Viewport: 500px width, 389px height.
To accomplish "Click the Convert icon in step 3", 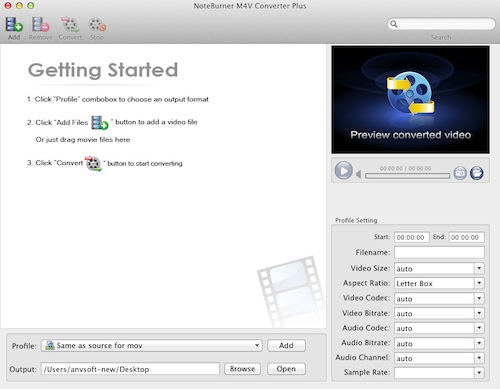I will (93, 163).
